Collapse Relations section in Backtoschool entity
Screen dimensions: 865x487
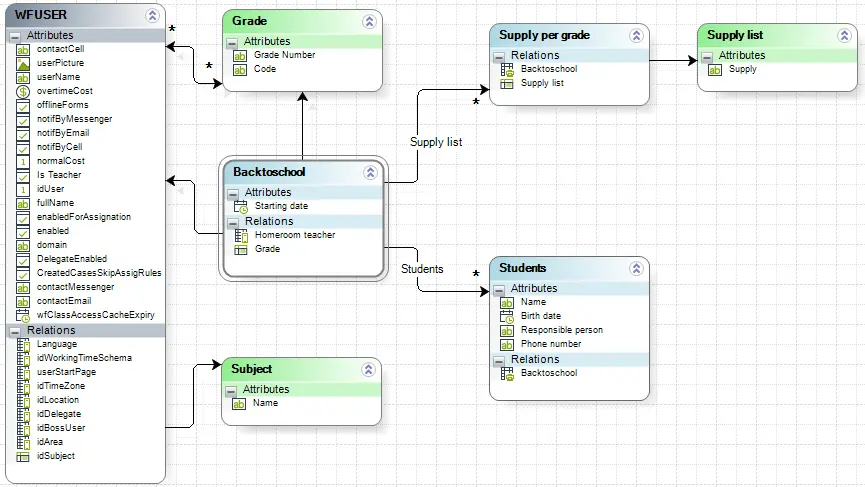click(x=233, y=222)
